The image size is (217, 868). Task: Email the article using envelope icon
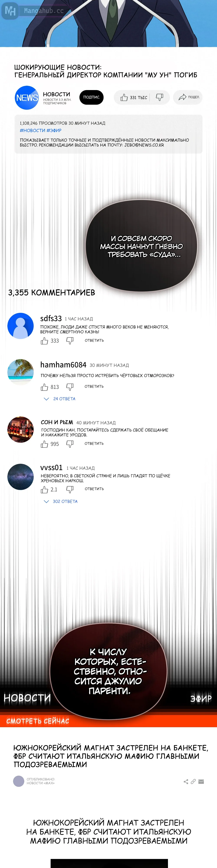[201, 781]
